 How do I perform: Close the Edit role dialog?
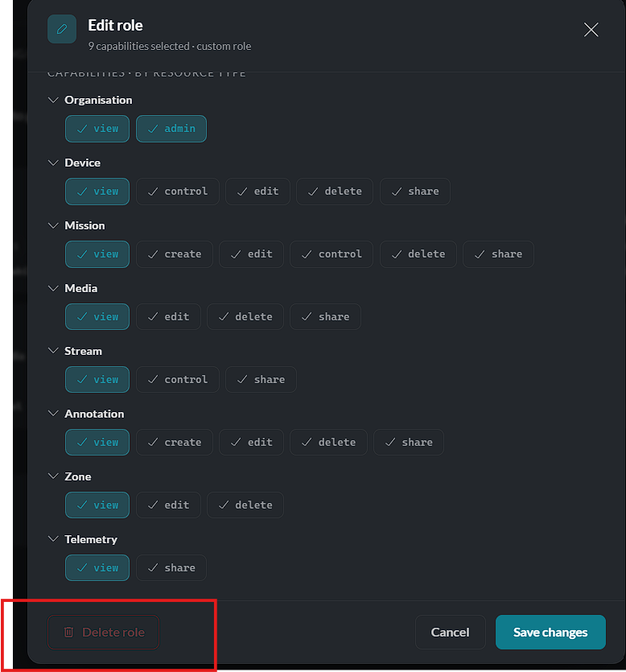591,30
